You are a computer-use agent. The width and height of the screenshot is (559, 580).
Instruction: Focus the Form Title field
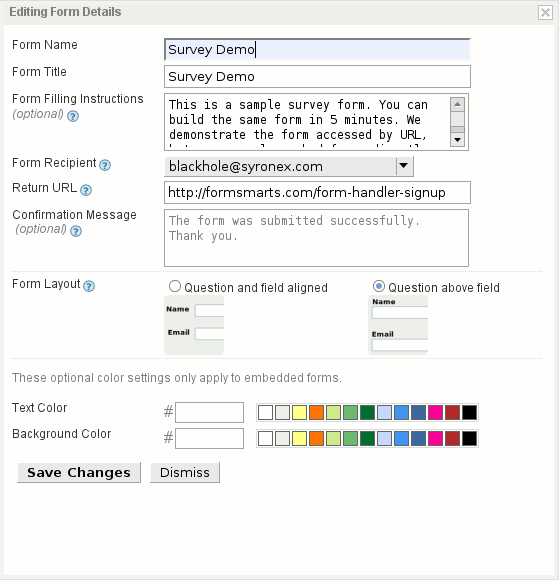point(317,77)
